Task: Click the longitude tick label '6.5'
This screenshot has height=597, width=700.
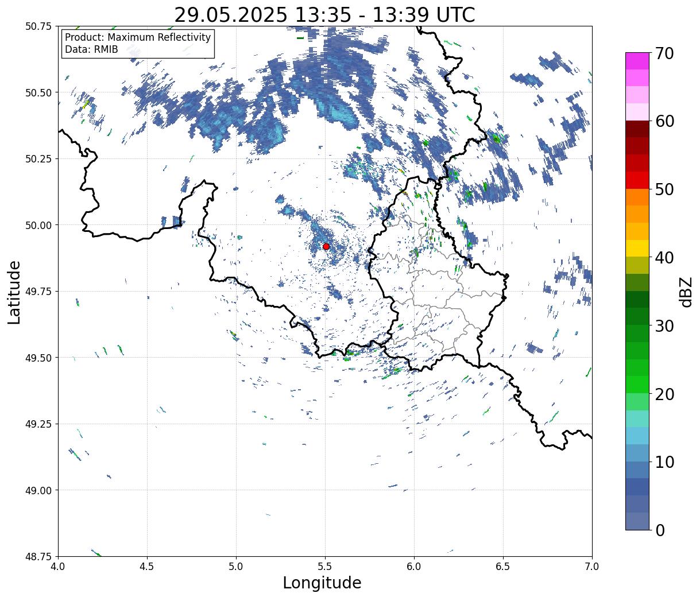Action: click(x=503, y=566)
